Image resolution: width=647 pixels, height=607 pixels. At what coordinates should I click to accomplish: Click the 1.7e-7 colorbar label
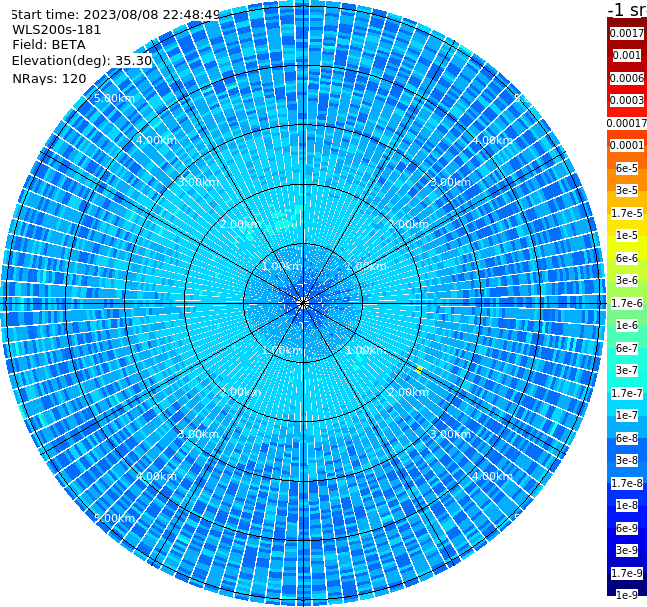coord(627,393)
